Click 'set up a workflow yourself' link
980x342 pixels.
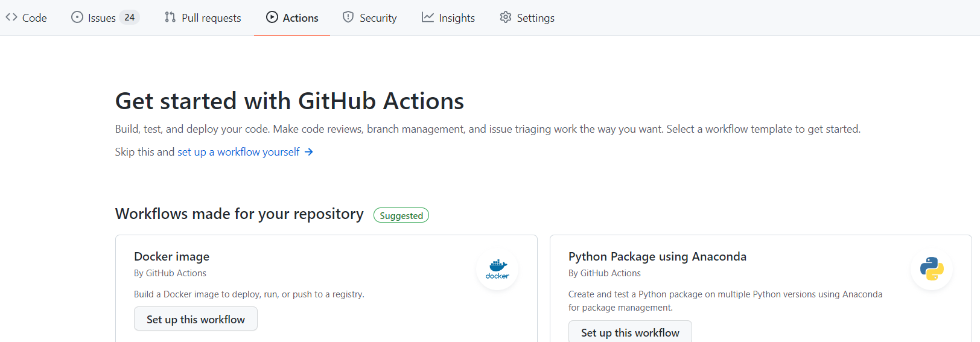click(238, 152)
